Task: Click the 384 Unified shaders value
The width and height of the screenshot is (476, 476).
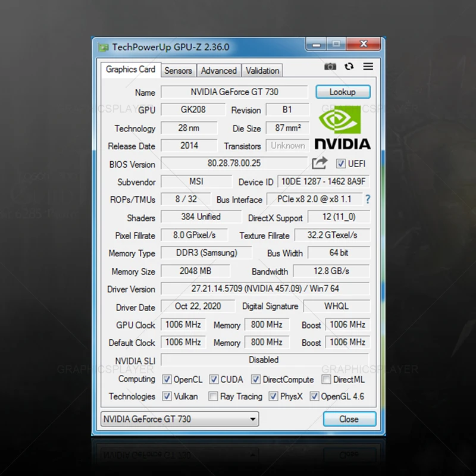Action: pos(201,217)
